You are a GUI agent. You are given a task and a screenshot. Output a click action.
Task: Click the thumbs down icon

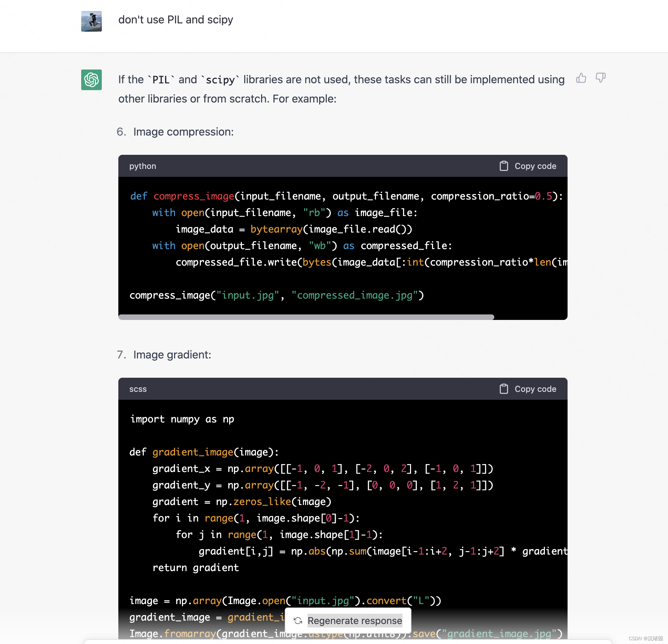click(601, 78)
